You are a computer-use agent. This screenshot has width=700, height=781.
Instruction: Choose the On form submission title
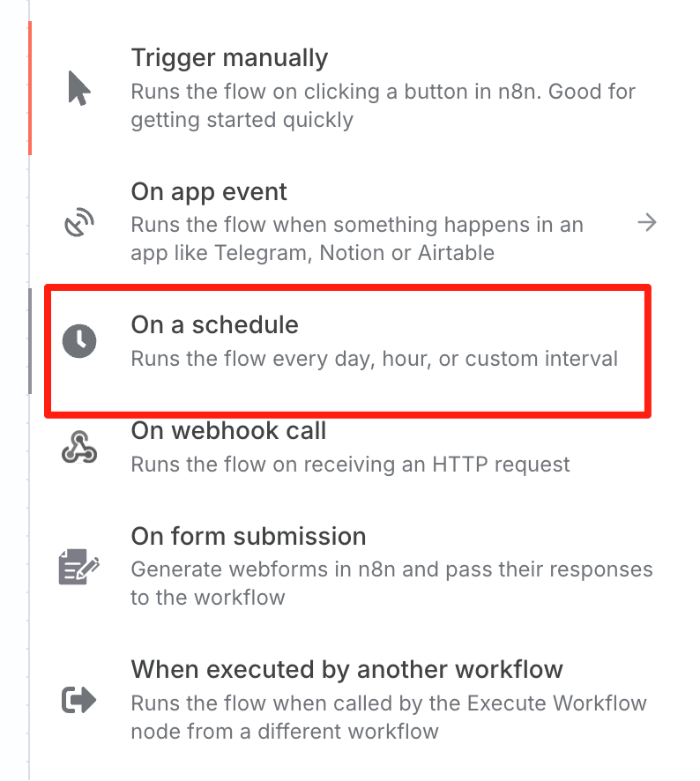pos(249,537)
